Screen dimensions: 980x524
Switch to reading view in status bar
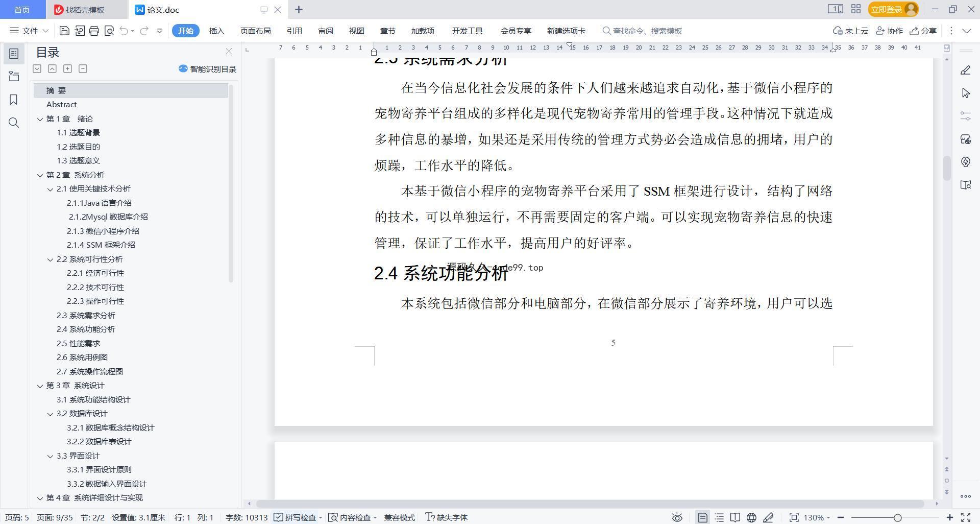735,517
